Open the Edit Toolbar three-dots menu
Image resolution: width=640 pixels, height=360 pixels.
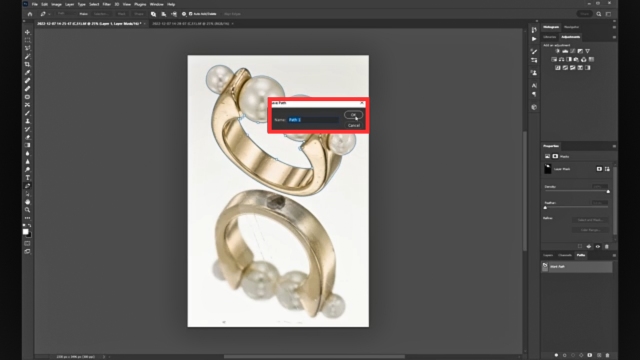(27, 218)
